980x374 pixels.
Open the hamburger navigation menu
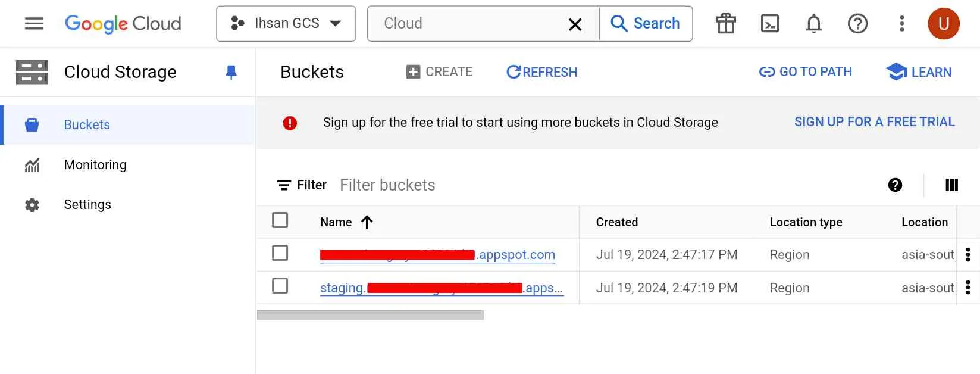[34, 24]
